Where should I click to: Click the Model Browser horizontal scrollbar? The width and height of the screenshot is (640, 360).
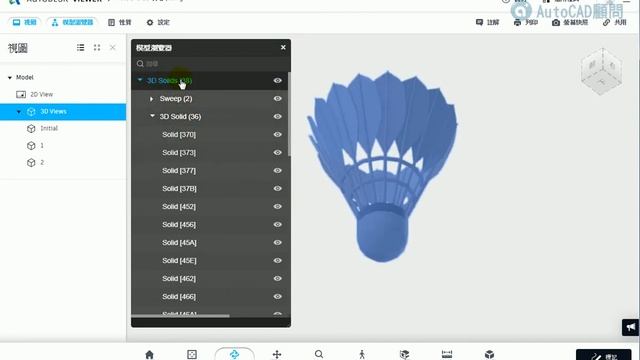(x=180, y=316)
